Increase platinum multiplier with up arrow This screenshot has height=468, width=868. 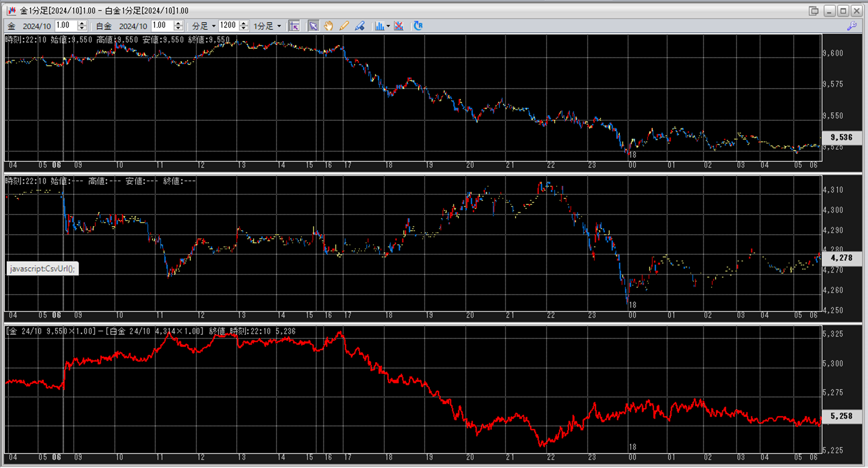click(x=178, y=23)
